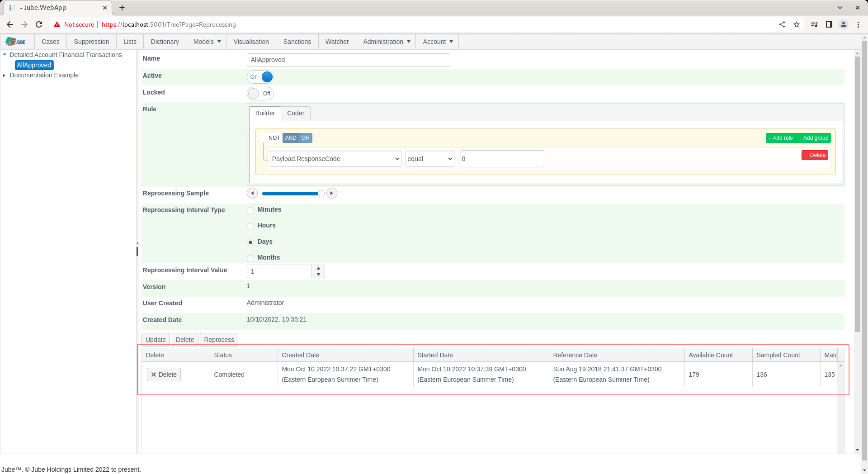The height and width of the screenshot is (474, 868).
Task: Open the Models dropdown menu
Action: coord(207,42)
